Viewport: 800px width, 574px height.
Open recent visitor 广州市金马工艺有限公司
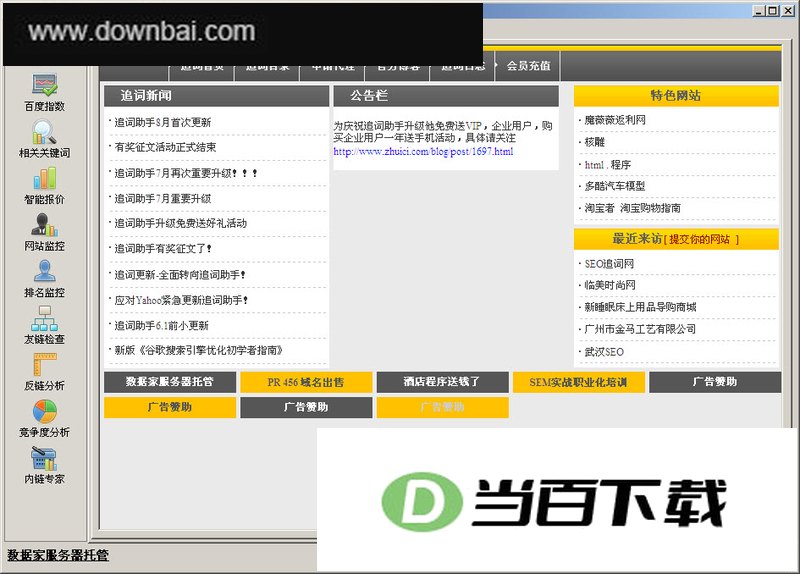640,330
